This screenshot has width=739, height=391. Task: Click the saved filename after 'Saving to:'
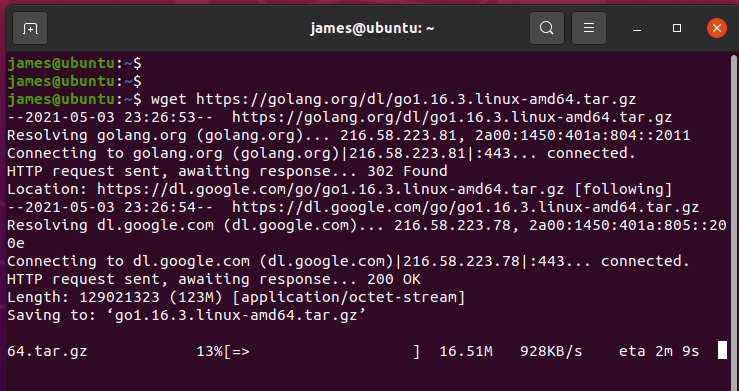coord(240,316)
